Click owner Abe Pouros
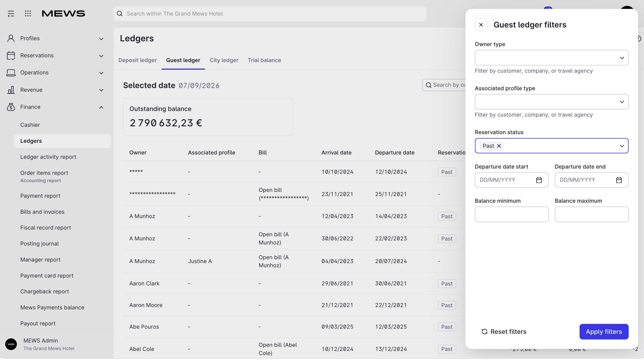The width and height of the screenshot is (644, 360). point(144,327)
